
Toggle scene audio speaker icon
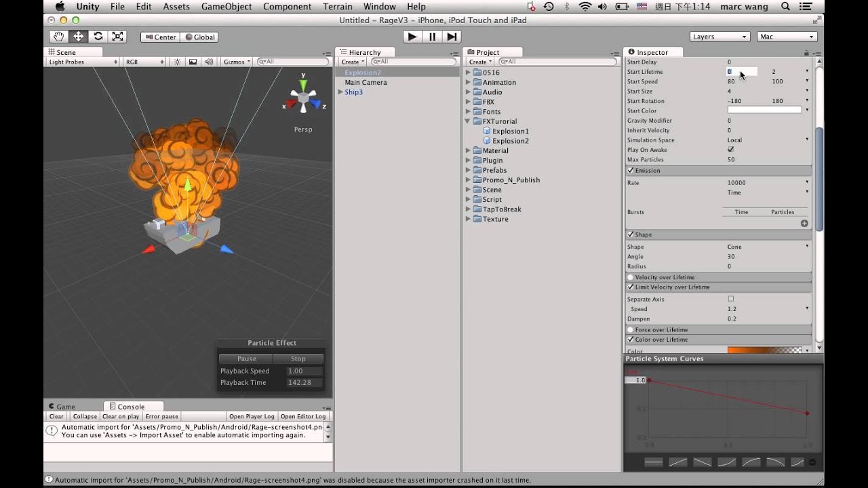click(208, 62)
